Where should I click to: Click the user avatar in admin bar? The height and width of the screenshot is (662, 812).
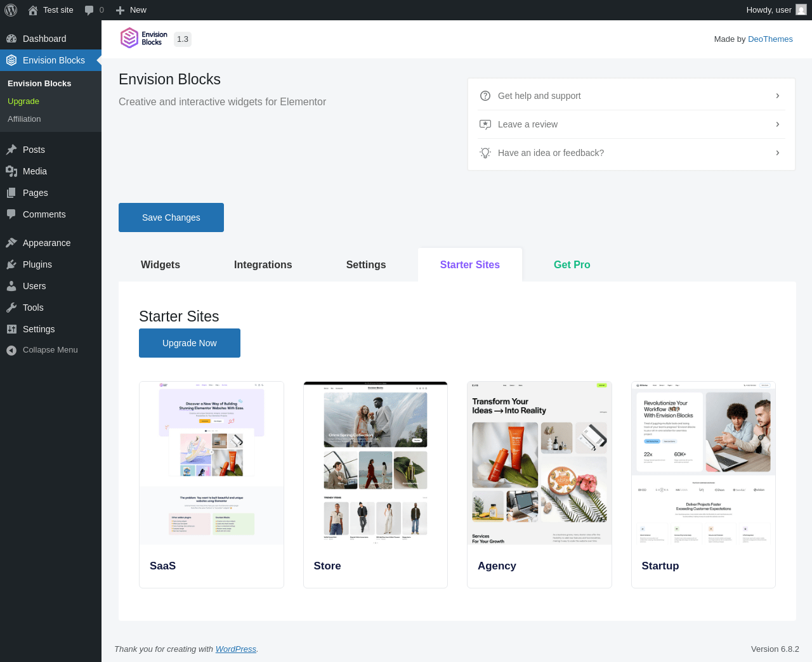(801, 10)
